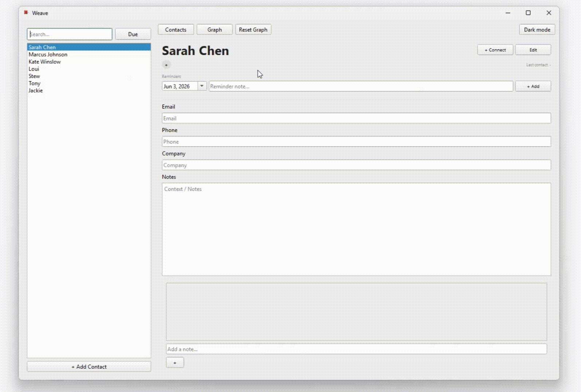
Task: Select Tony in contact list
Action: [x=89, y=83]
